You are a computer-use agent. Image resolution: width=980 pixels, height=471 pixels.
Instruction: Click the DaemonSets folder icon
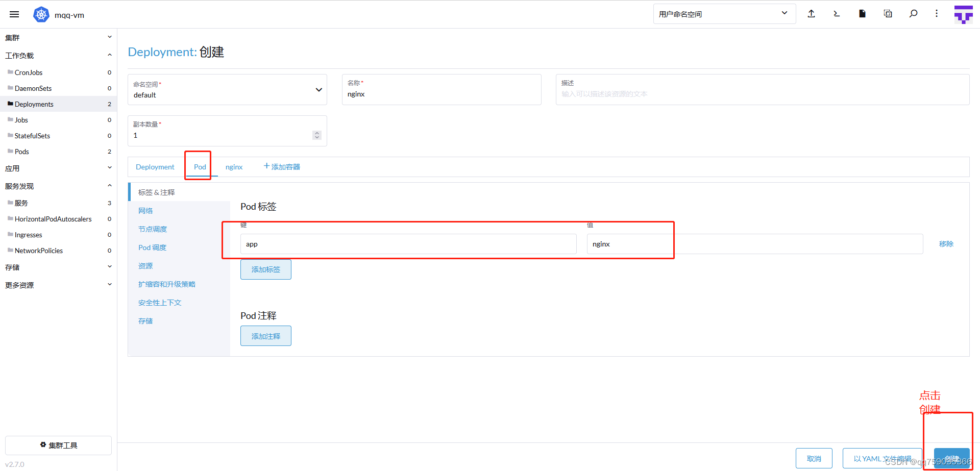tap(10, 88)
